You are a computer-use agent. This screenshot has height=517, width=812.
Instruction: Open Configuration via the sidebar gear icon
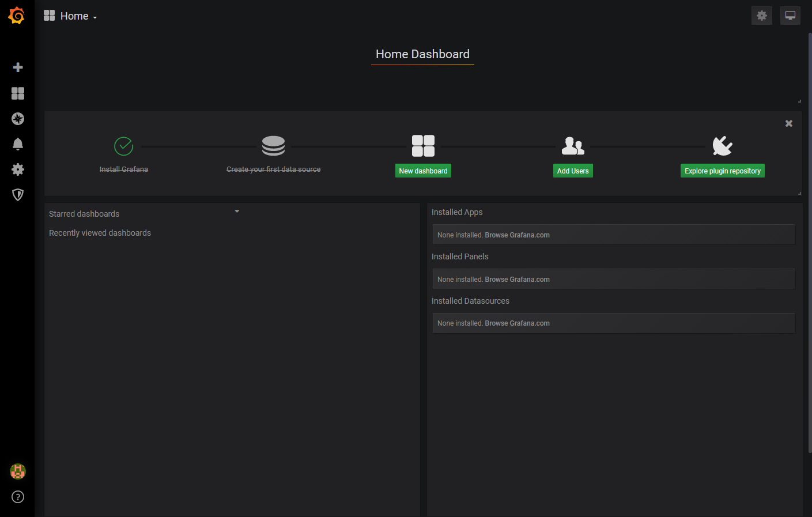[18, 169]
